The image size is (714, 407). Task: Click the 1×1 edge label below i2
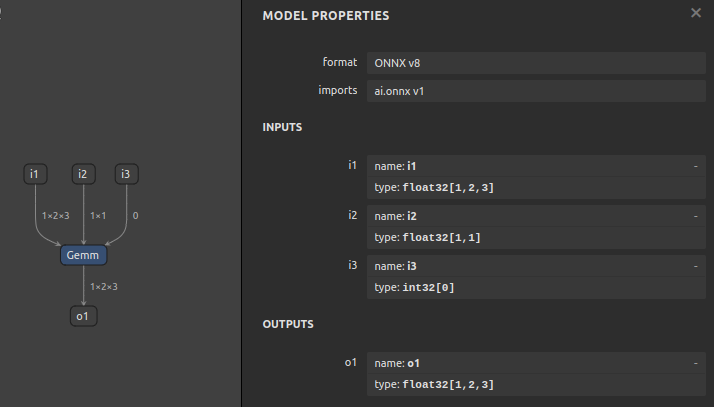tap(99, 216)
